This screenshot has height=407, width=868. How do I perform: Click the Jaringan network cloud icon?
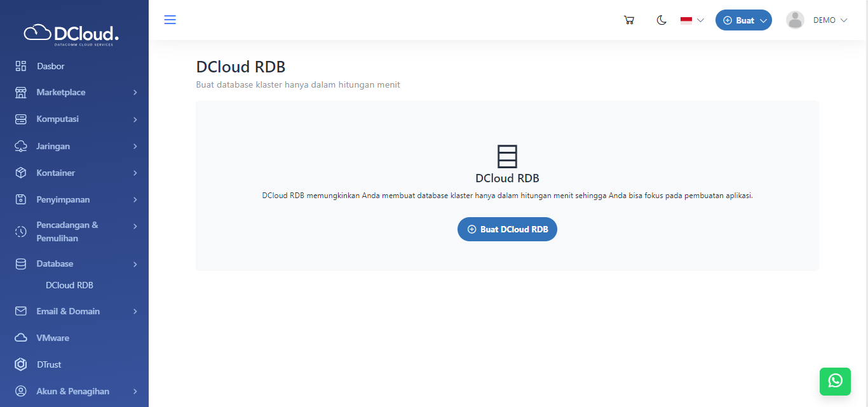pos(20,145)
